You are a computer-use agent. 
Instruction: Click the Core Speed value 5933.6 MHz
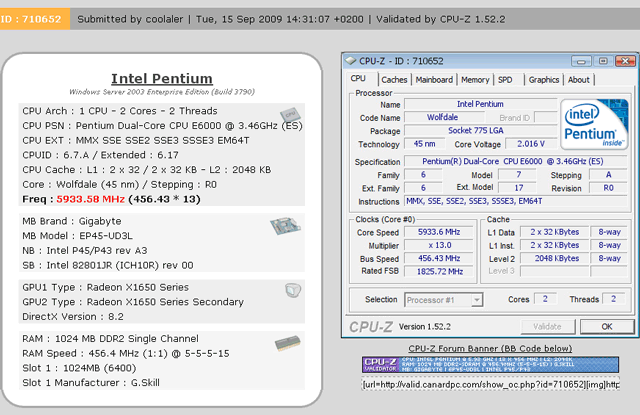439,232
